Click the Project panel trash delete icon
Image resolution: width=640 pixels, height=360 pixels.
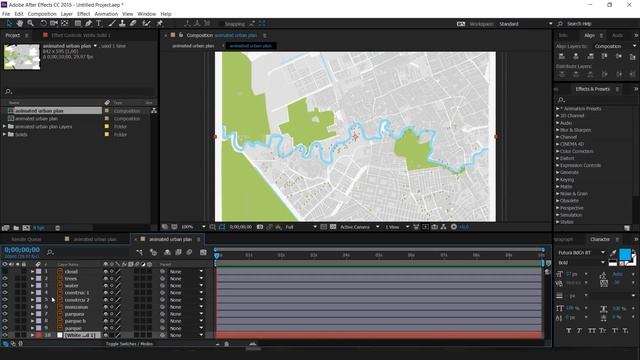[x=58, y=228]
